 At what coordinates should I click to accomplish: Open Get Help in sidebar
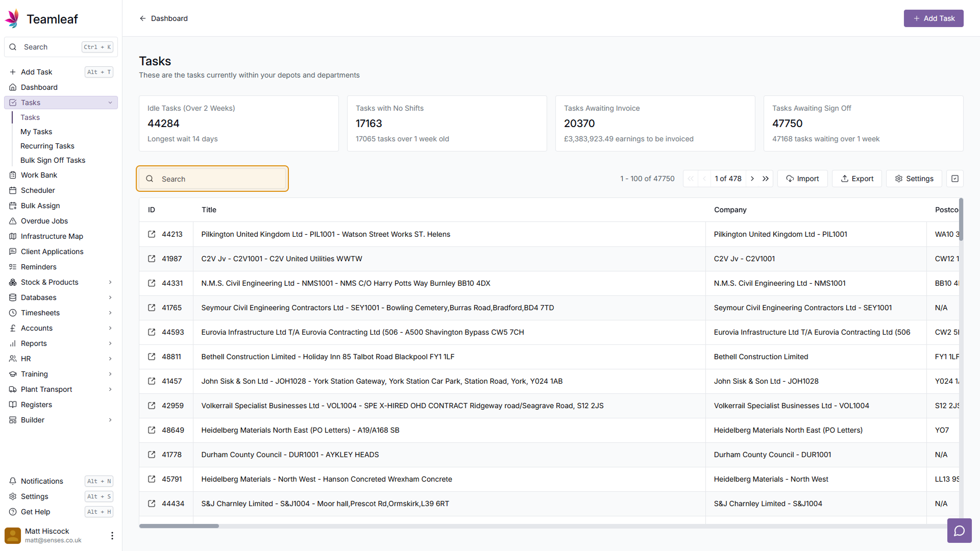click(x=61, y=512)
